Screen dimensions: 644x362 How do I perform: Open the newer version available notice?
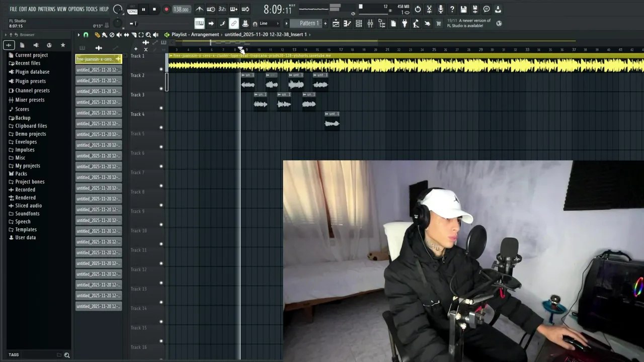point(468,23)
